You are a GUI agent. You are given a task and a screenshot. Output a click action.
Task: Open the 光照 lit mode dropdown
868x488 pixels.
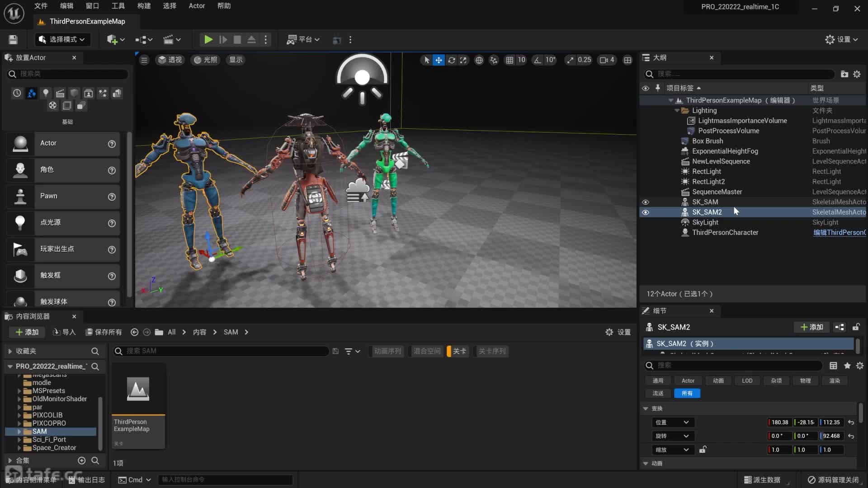(x=205, y=60)
